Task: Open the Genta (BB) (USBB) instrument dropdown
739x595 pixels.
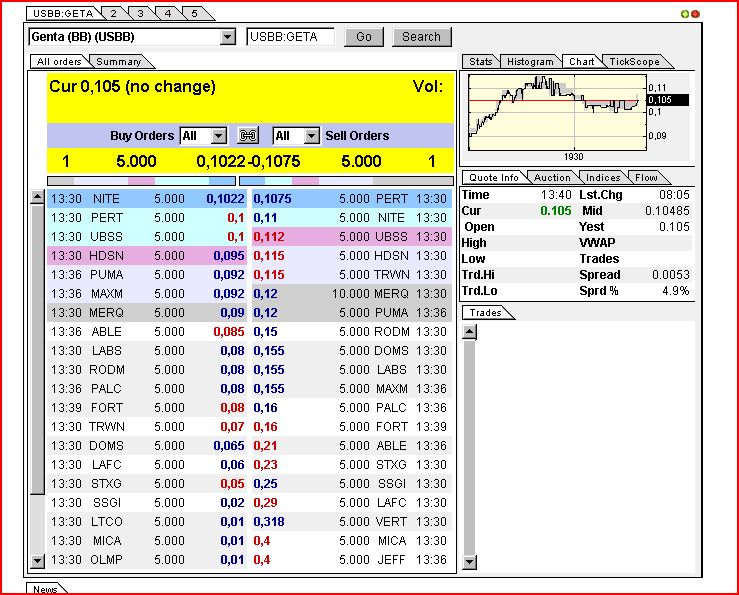Action: (228, 37)
